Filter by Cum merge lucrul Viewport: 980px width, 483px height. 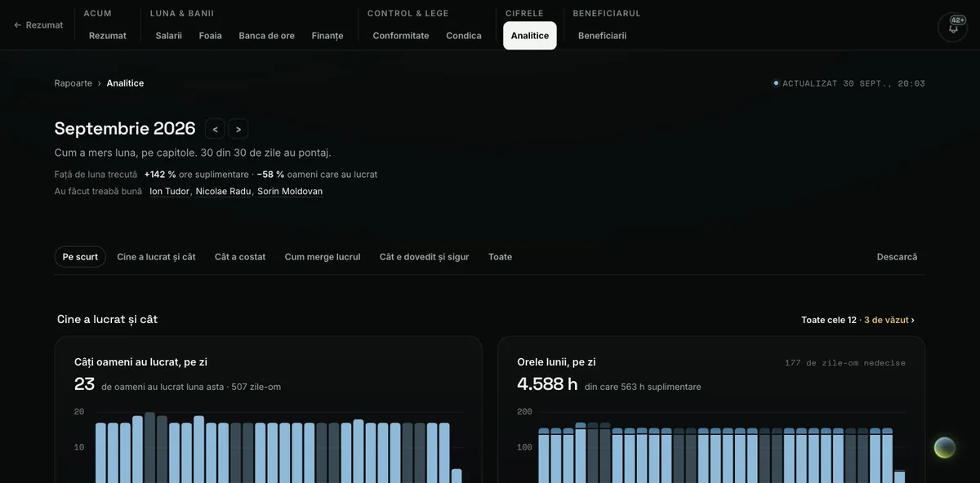tap(323, 257)
